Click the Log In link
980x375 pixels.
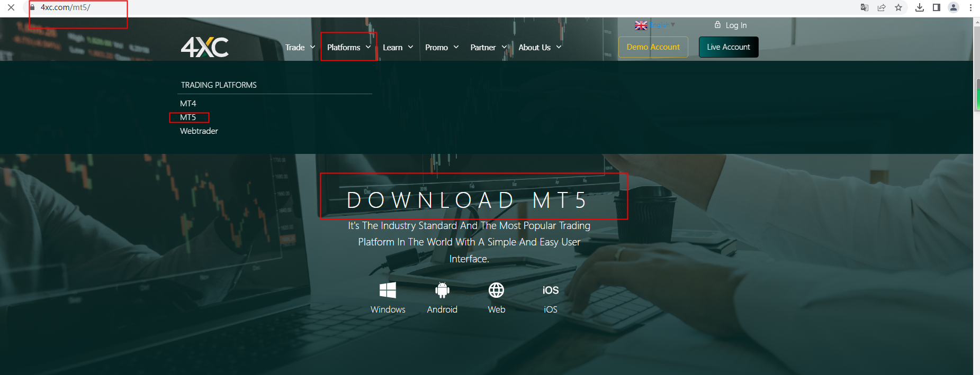point(736,25)
